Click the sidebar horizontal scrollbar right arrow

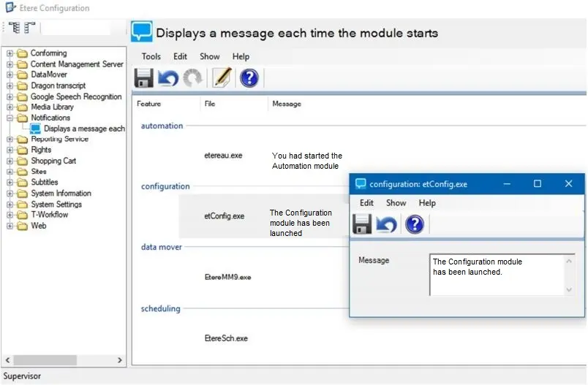pyautogui.click(x=121, y=360)
